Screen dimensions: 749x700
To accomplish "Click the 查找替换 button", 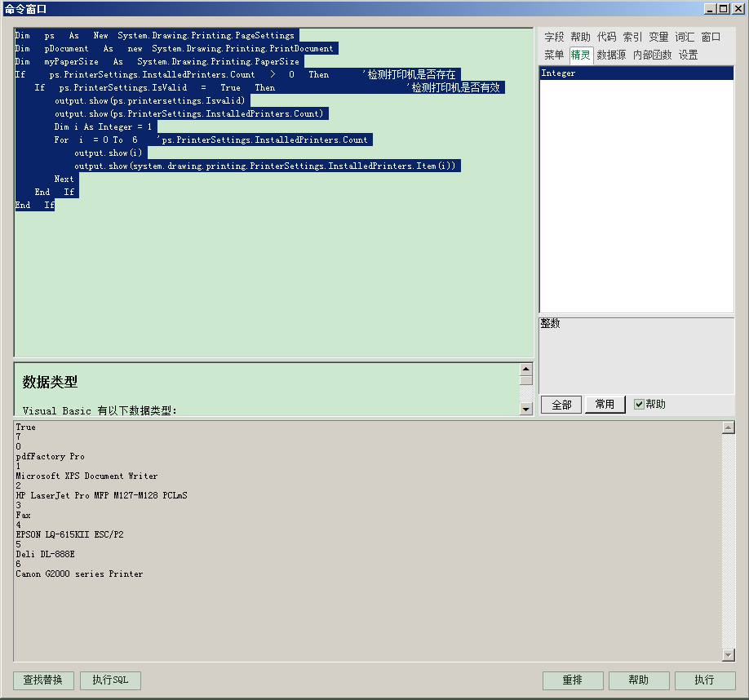I will click(x=43, y=680).
